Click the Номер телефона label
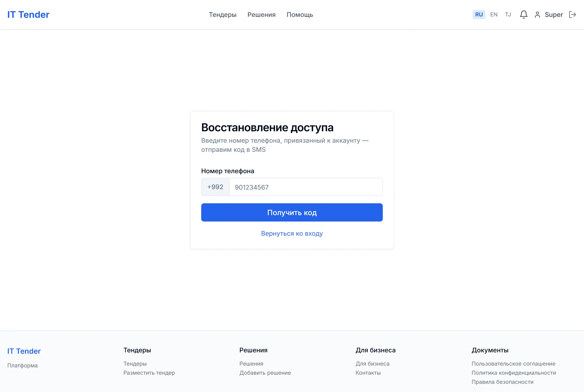 pos(227,171)
